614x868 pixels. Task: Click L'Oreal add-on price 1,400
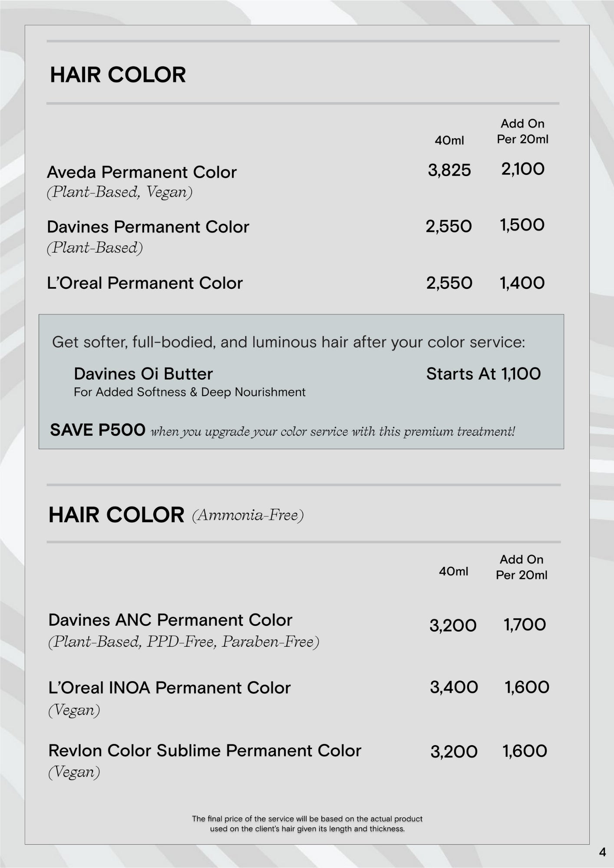click(522, 283)
